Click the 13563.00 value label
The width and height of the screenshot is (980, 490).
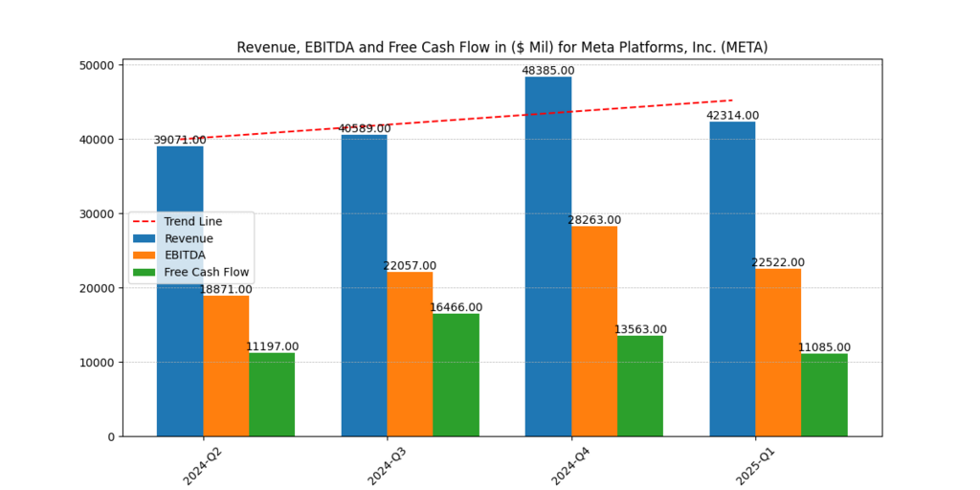coord(640,329)
